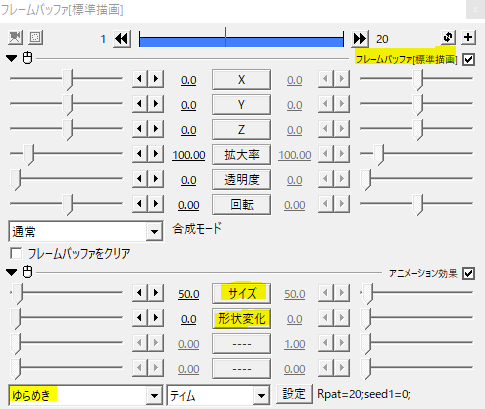Click mouse icon beside フレームバッファ section
The image size is (485, 409).
[x=28, y=58]
